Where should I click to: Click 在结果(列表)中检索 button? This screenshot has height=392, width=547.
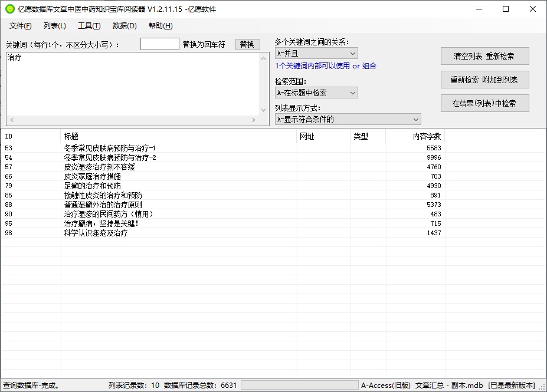point(484,103)
